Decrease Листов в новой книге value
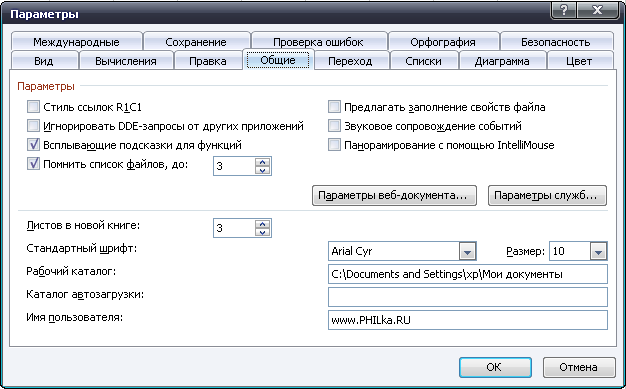The width and height of the screenshot is (626, 389). (x=262, y=232)
